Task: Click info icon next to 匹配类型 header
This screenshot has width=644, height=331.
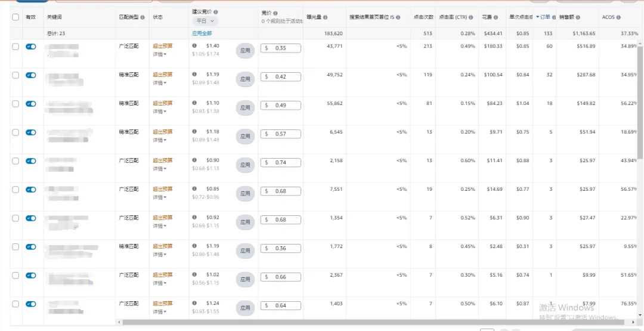Action: point(143,17)
